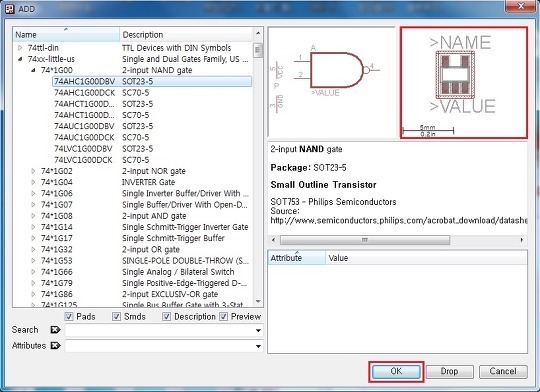Click the library list scroll down arrow
The image size is (540, 392).
pyautogui.click(x=258, y=301)
